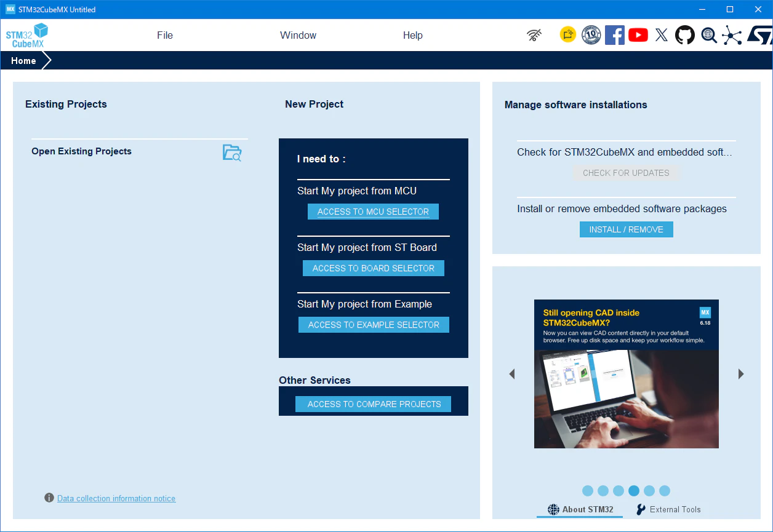This screenshot has height=532, width=773.
Task: Click the 'New Project' heading
Action: tap(314, 104)
